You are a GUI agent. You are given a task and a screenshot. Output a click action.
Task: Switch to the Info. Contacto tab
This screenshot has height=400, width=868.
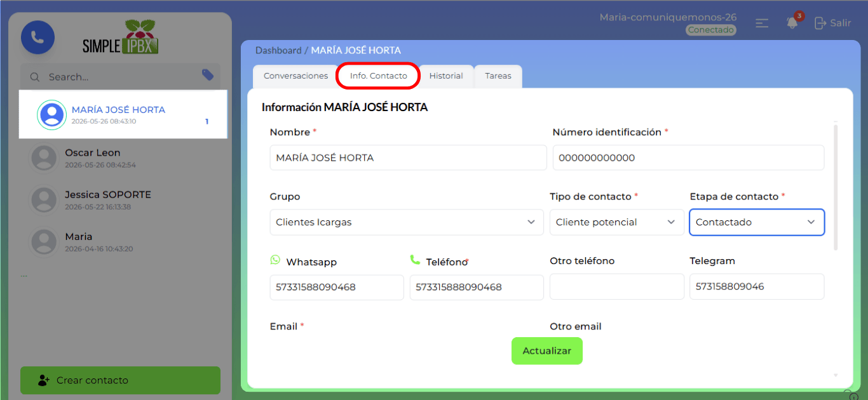click(378, 76)
